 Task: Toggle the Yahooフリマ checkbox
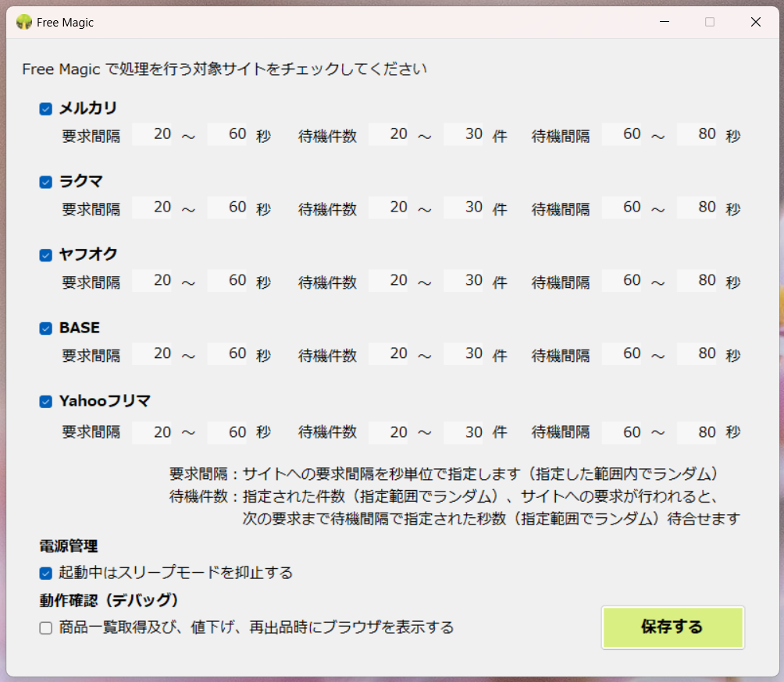click(x=45, y=402)
